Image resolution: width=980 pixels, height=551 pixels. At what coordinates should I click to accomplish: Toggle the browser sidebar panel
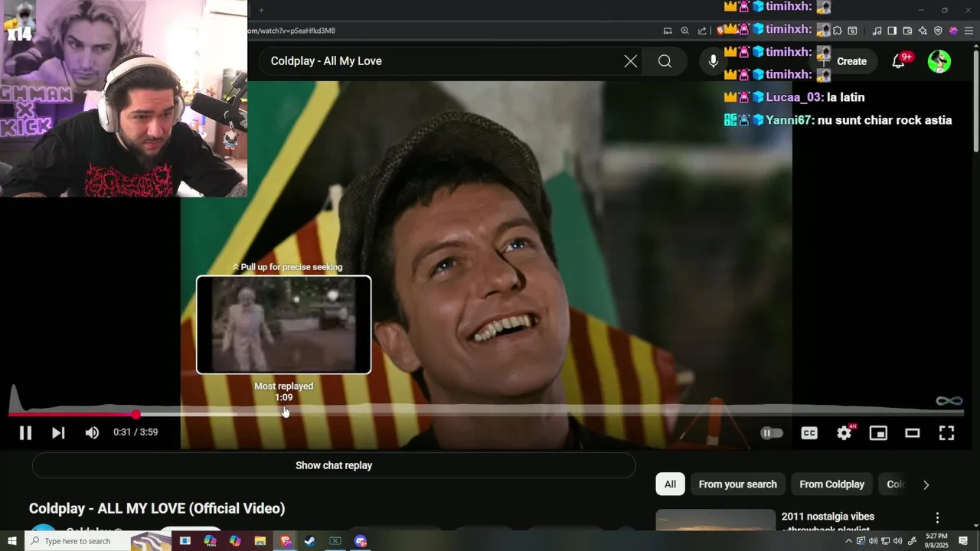[x=892, y=31]
